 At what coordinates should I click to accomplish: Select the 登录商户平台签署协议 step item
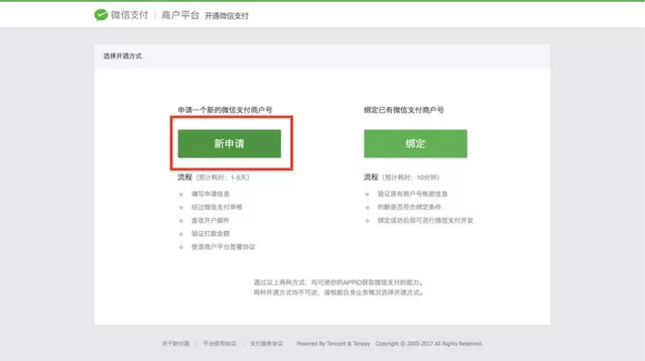[223, 247]
